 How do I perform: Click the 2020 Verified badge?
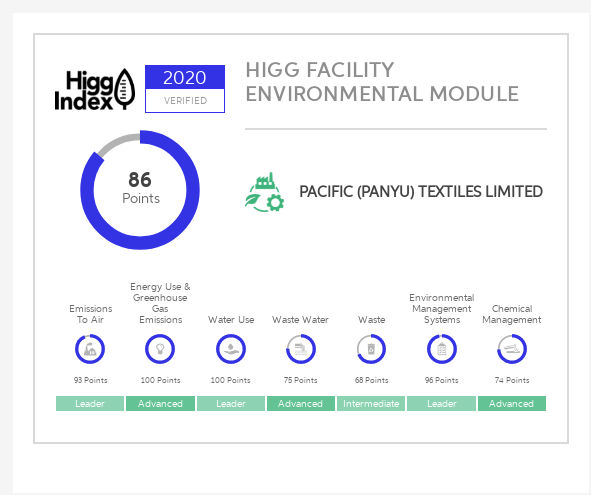(185, 89)
